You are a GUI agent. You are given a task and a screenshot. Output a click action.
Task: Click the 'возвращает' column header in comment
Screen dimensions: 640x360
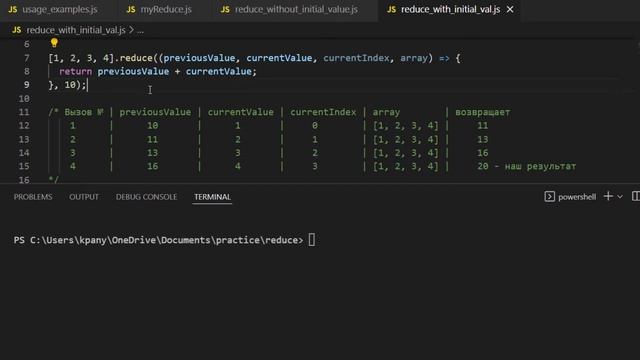pos(482,112)
